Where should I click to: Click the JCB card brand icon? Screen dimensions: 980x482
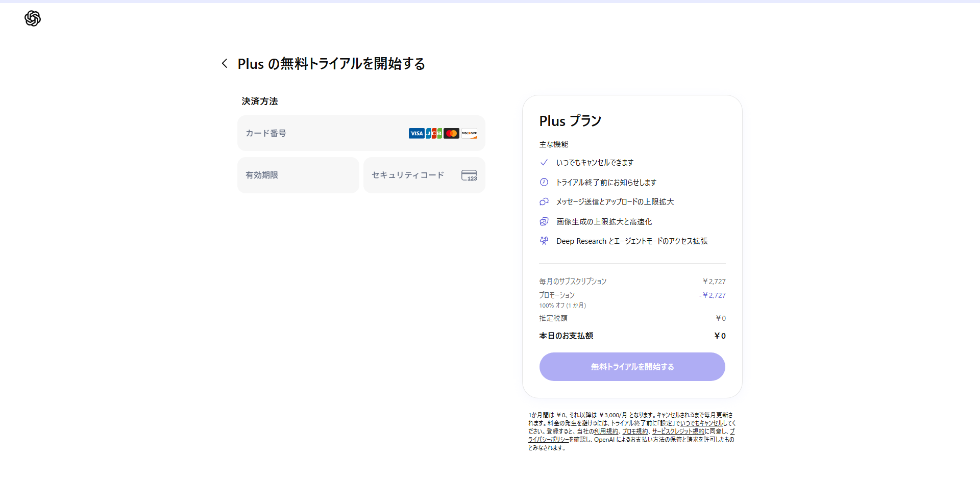(x=434, y=133)
